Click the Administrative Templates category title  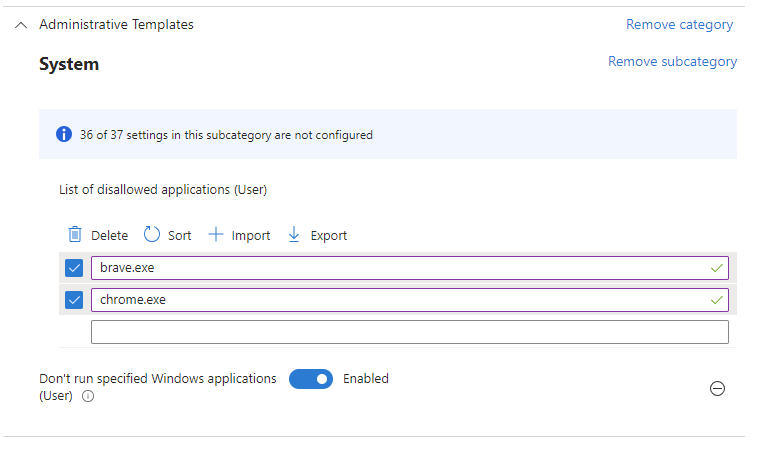click(116, 25)
